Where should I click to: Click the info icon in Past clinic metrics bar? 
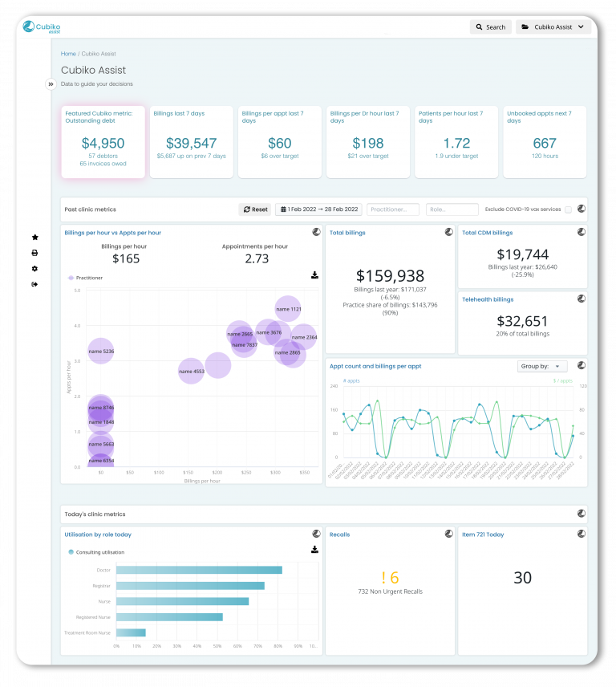tap(582, 209)
